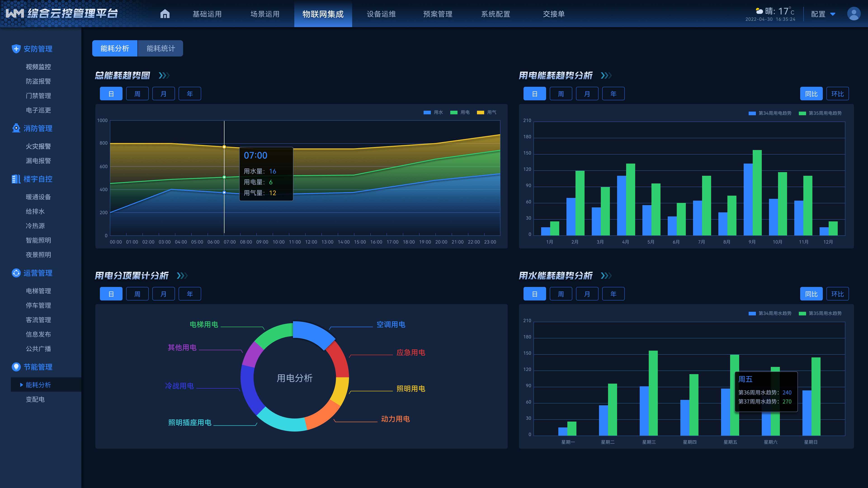Expand arrows next to 总能耗趋势图 title
The height and width of the screenshot is (488, 868).
point(164,75)
